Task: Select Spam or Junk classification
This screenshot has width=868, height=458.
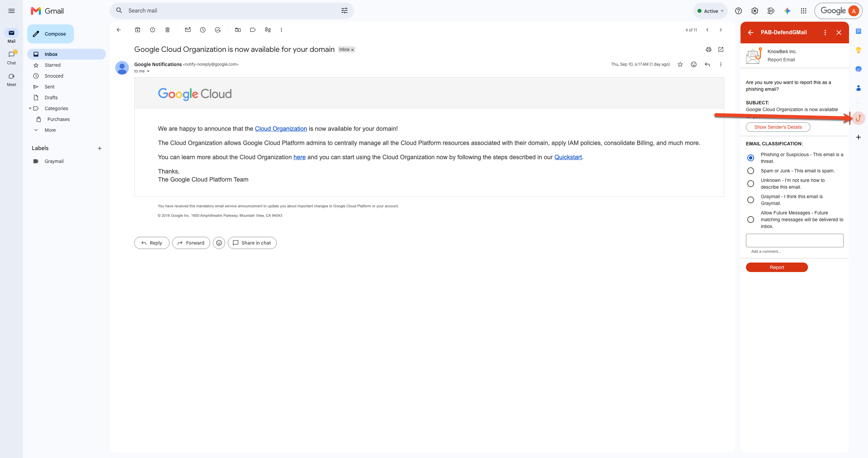Action: pyautogui.click(x=751, y=171)
